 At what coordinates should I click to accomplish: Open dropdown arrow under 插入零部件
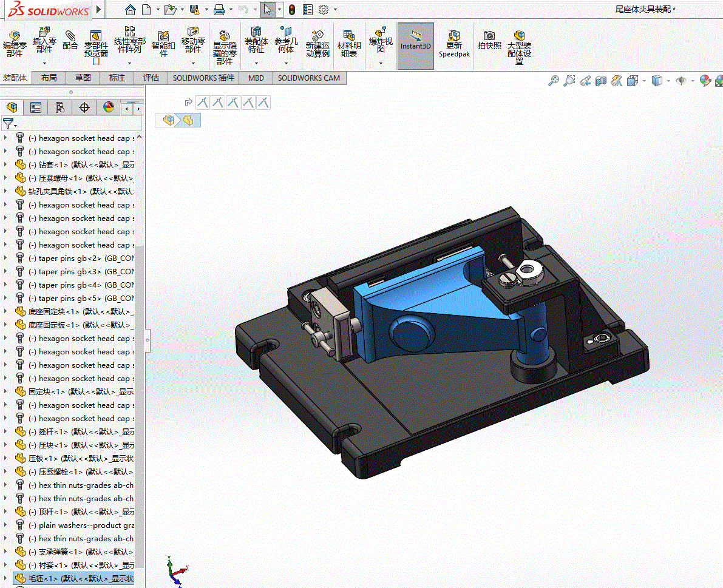(x=44, y=63)
